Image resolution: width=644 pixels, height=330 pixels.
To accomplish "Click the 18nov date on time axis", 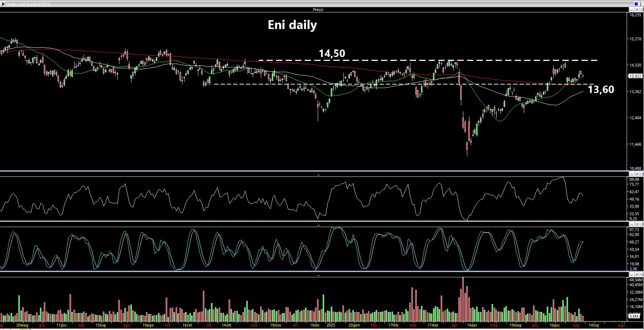I will (x=275, y=325).
